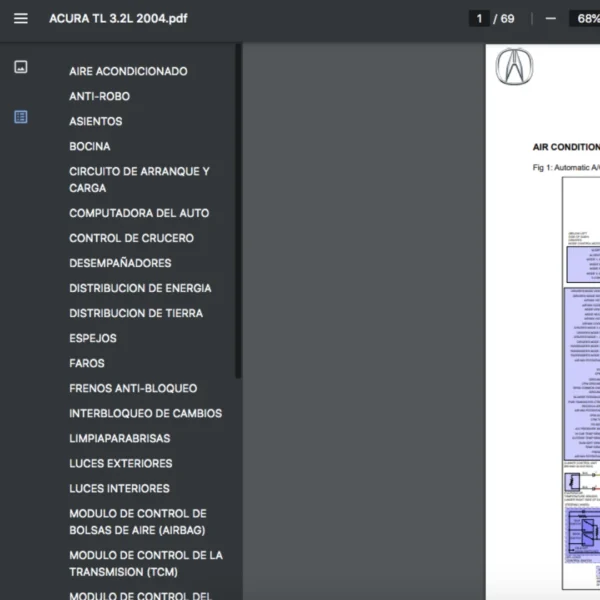Click the ACURA TL 3.2L 2004.pdf title
Screen dimensions: 600x600
pyautogui.click(x=118, y=19)
